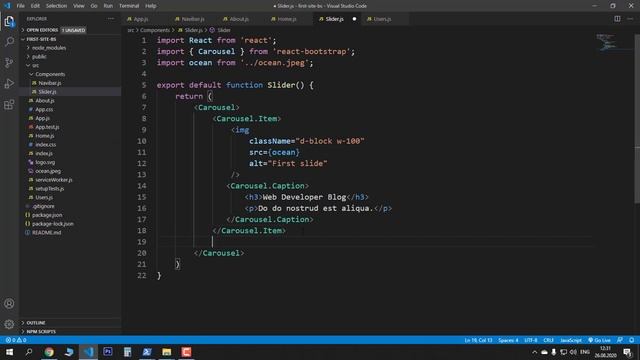
Task: Open Windows Action Center notifications
Action: [x=628, y=352]
